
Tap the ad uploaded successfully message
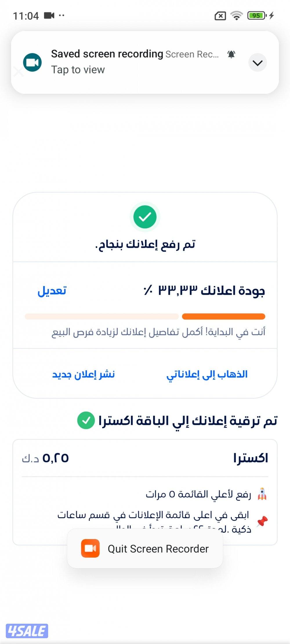click(x=145, y=244)
